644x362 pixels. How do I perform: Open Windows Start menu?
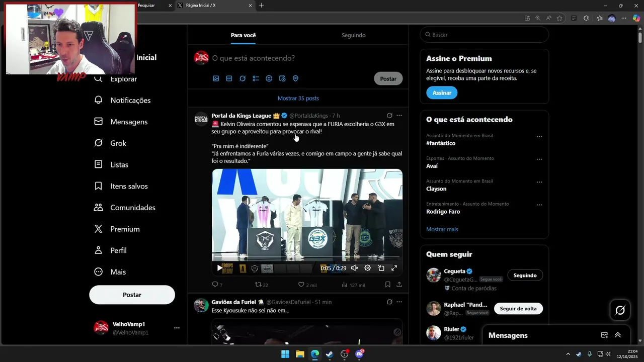pos(285,354)
